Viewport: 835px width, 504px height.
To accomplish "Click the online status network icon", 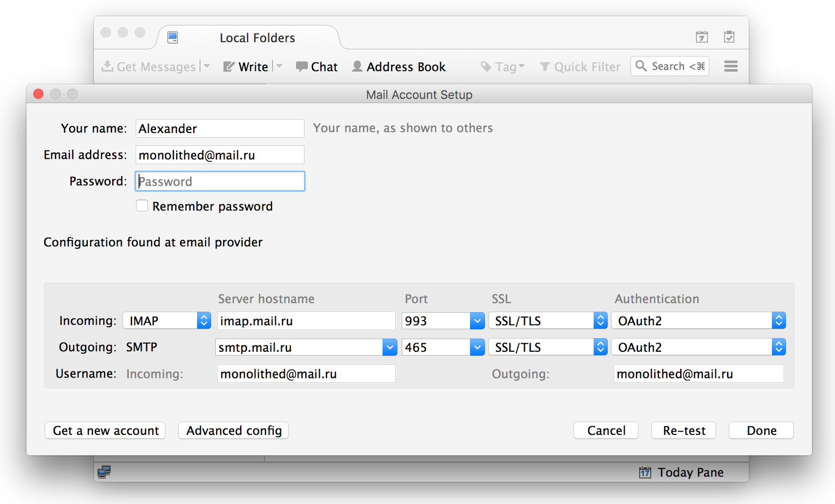I will coord(104,472).
